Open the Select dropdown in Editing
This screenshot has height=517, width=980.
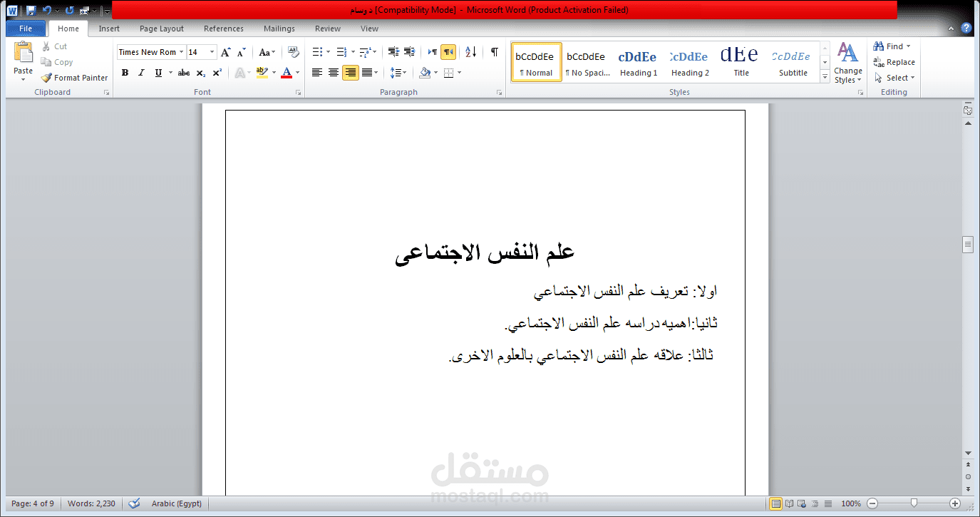(x=894, y=78)
